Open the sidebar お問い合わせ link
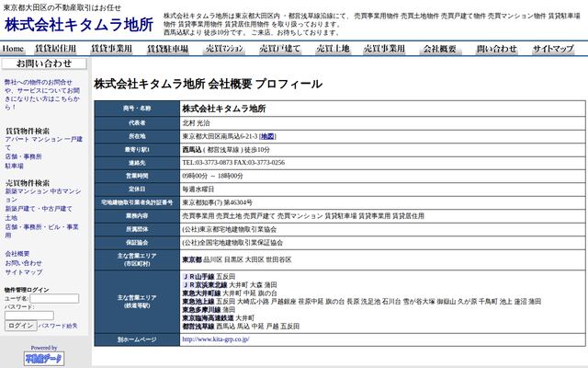The image size is (588, 368). pyautogui.click(x=23, y=263)
